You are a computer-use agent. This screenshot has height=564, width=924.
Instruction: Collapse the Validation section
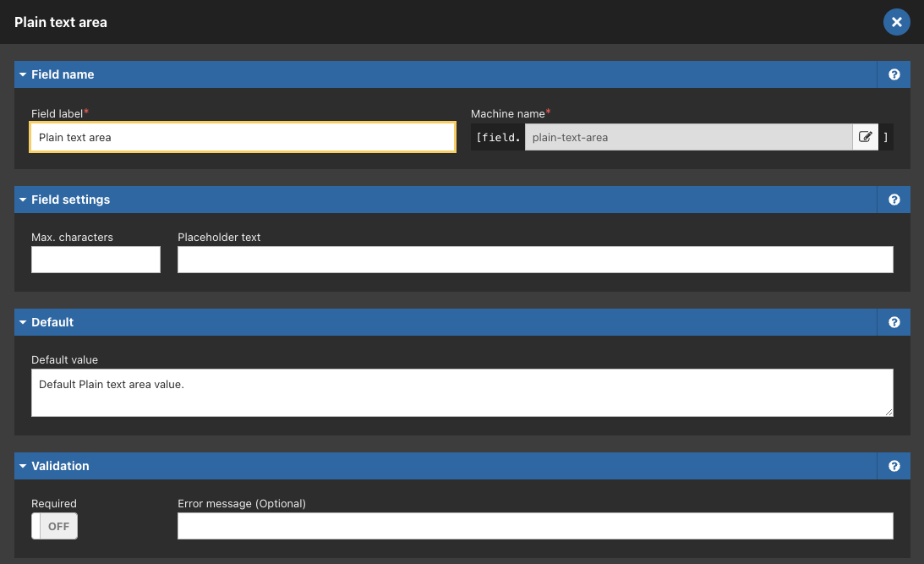(23, 466)
